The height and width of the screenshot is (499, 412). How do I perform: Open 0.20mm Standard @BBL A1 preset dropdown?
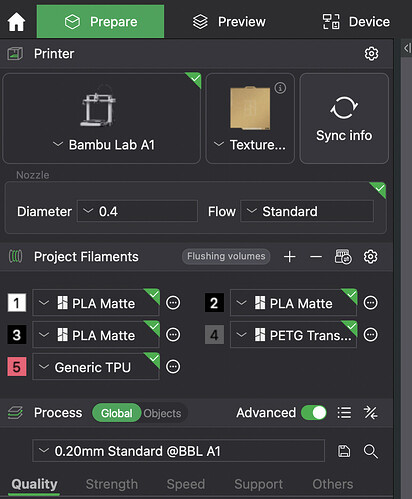[x=178, y=451]
